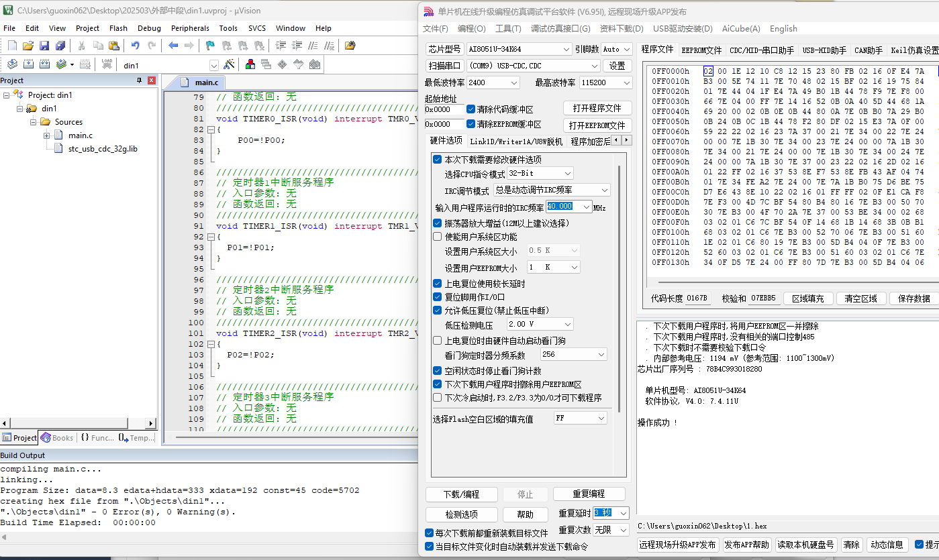
Task: Click Open file icon in µVision toolbar
Action: pos(28,46)
